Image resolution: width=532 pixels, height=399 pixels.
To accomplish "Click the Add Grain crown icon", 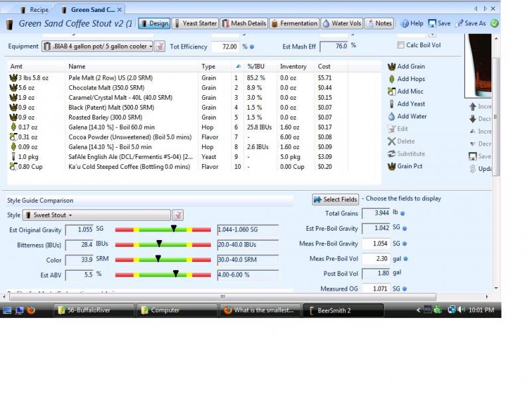I will coord(392,66).
